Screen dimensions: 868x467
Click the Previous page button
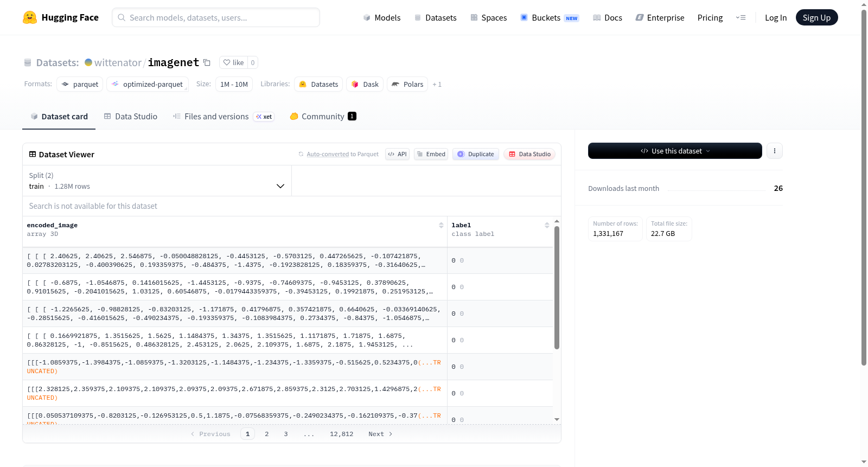pyautogui.click(x=210, y=434)
